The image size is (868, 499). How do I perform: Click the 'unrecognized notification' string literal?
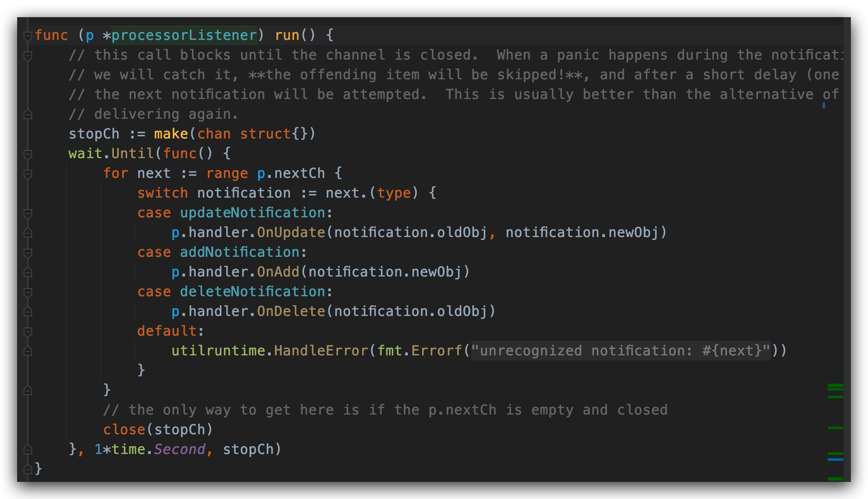(x=621, y=351)
